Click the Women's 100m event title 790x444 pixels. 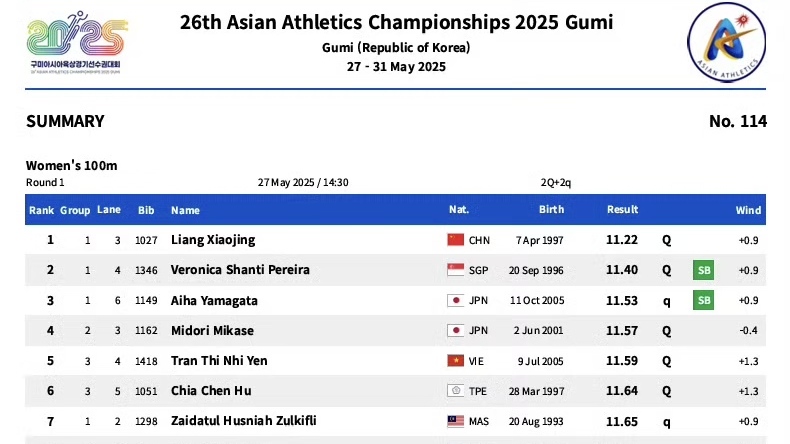pyautogui.click(x=71, y=165)
